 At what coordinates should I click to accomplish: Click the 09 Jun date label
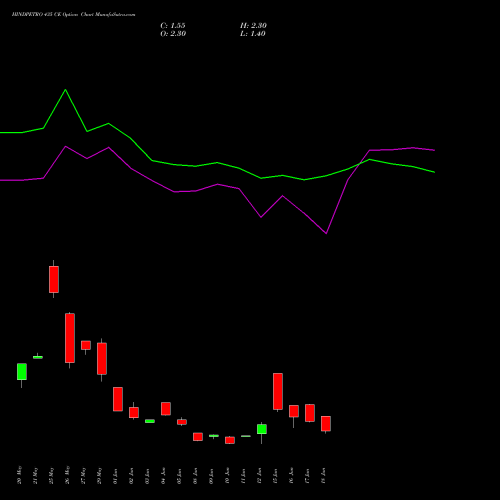(x=211, y=476)
